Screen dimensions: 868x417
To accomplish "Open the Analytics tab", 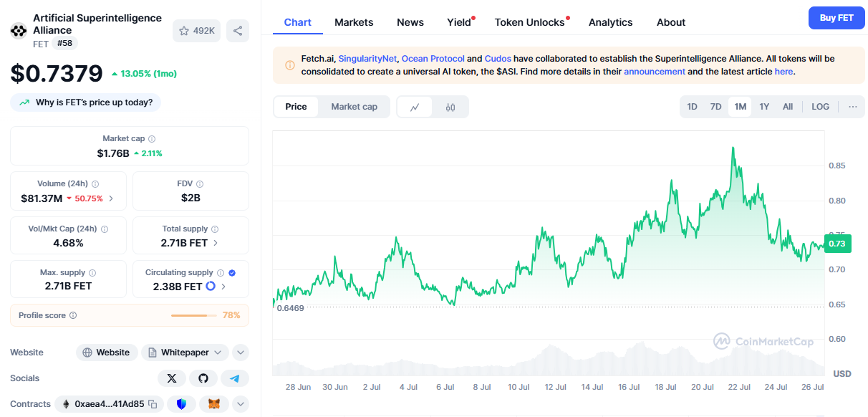I will [x=611, y=22].
